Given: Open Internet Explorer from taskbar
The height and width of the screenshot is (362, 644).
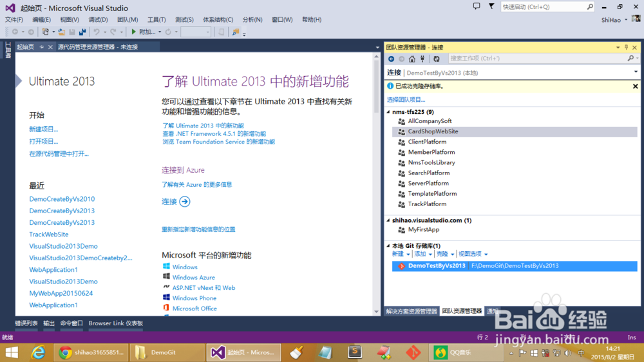Looking at the screenshot, I should [x=38, y=352].
